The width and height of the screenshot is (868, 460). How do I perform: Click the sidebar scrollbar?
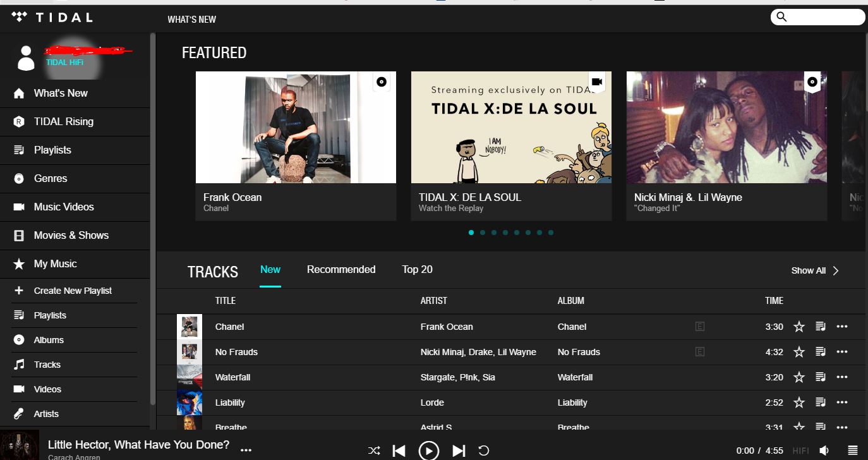tap(152, 219)
